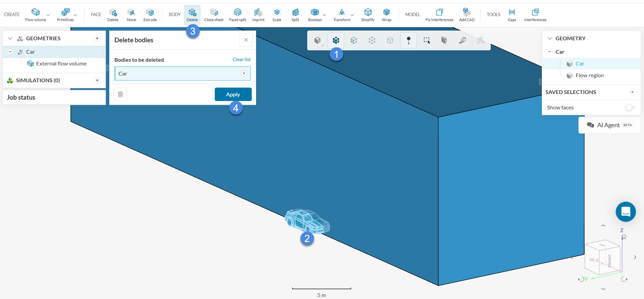Click the trash icon in Delete bodies panel
Viewport: 644px width, 299px height.
[120, 94]
